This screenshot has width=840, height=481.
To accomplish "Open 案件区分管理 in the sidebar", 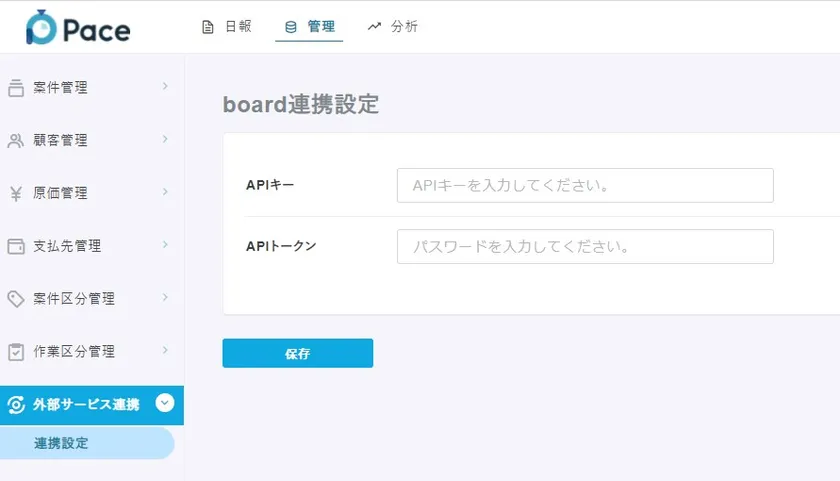I will pyautogui.click(x=92, y=298).
